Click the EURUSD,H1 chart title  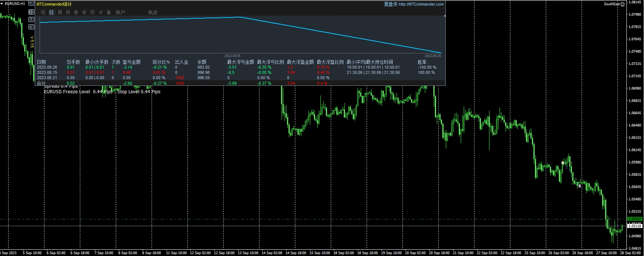(x=15, y=3)
